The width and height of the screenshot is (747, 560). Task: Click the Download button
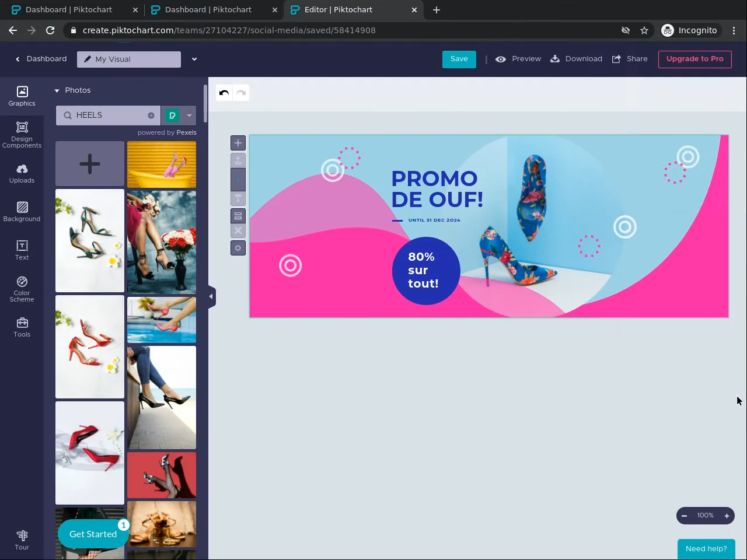577,59
